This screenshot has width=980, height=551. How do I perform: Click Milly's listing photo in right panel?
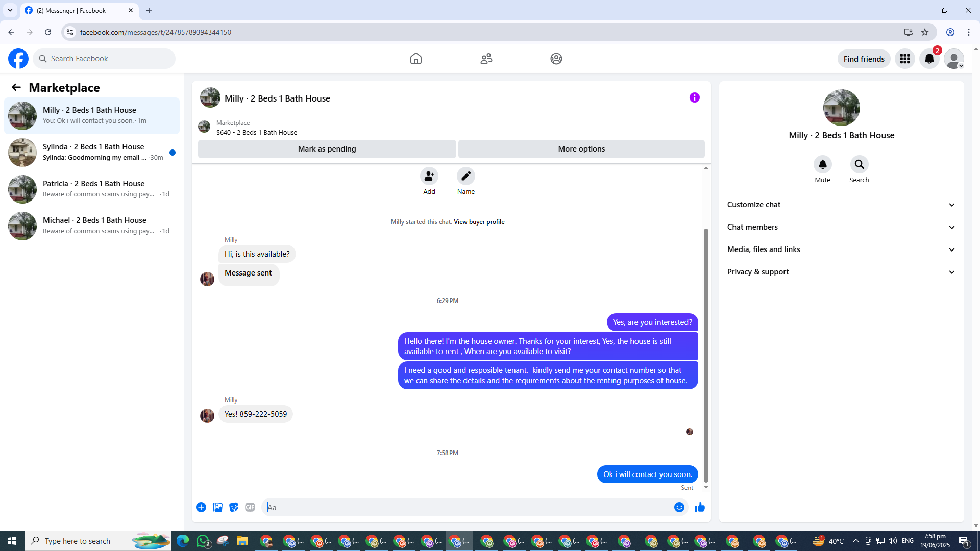(842, 108)
